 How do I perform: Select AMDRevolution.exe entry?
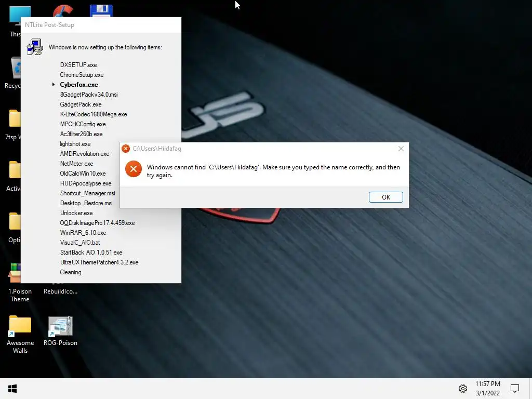coord(85,154)
